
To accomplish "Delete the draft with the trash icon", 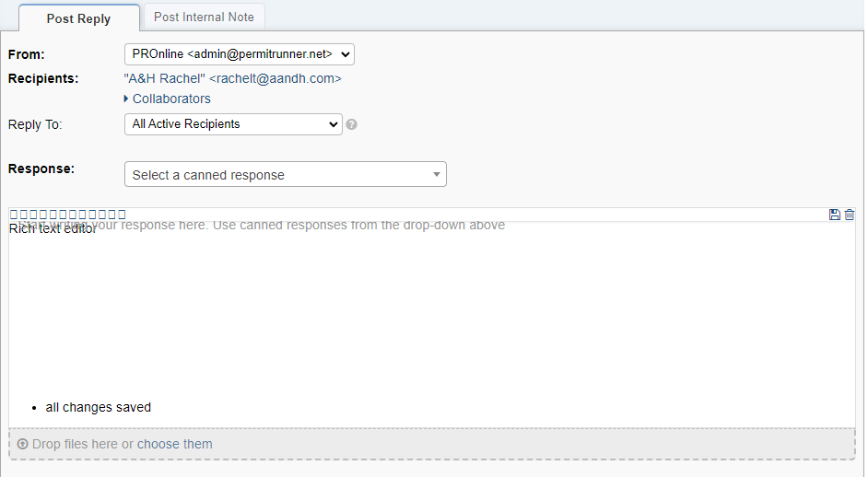I will (850, 215).
